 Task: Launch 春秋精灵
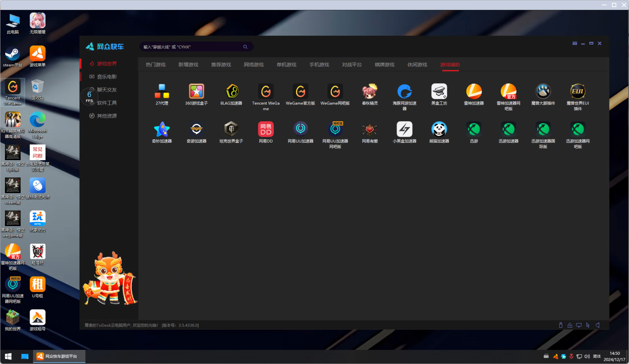(x=370, y=95)
